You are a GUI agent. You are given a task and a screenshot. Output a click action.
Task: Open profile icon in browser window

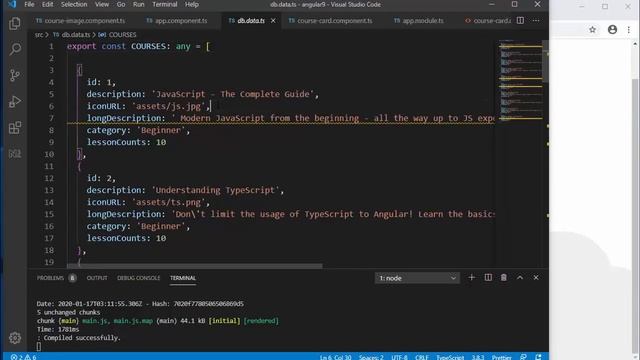(612, 29)
